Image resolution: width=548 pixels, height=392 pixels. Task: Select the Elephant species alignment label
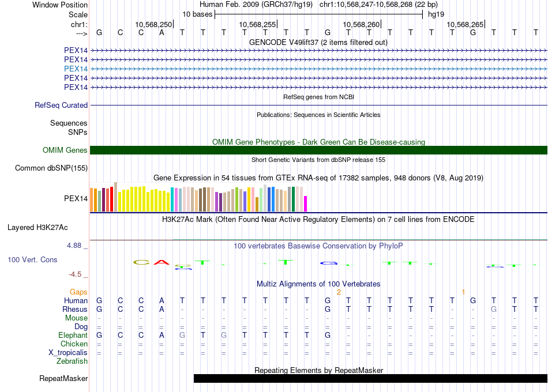(73, 336)
